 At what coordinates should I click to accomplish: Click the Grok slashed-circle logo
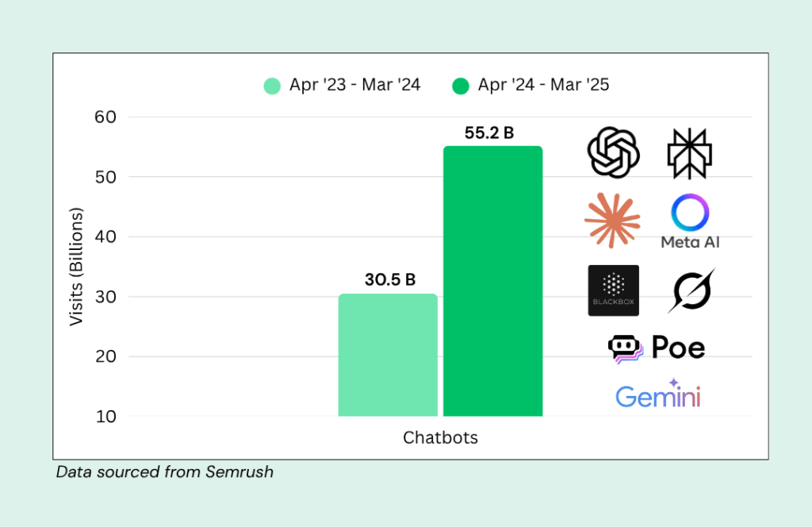(x=691, y=290)
